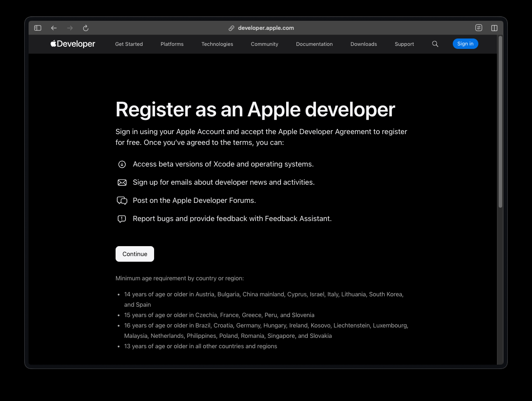Click 'Sign up for emails' line

(x=224, y=183)
